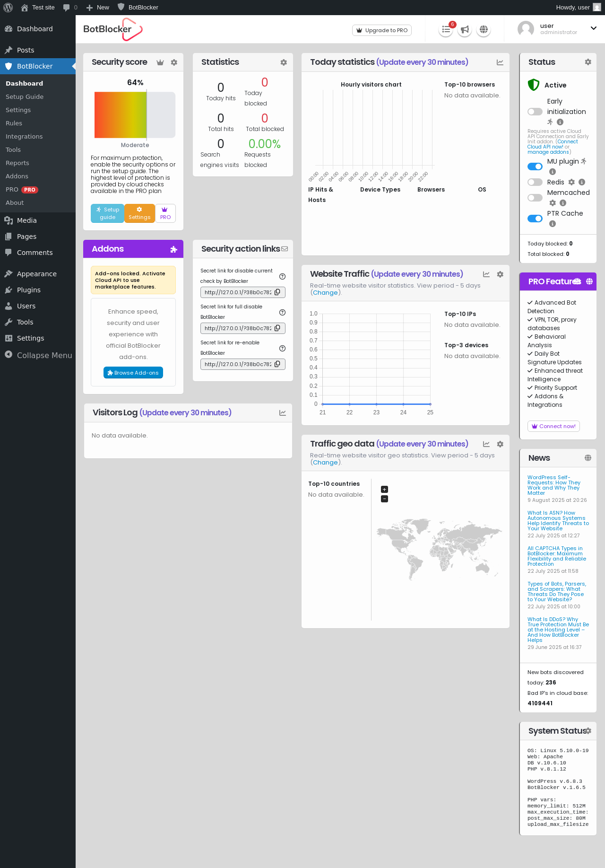Image resolution: width=605 pixels, height=868 pixels.
Task: Click Connect Cloud API now! link
Action: pos(553,144)
